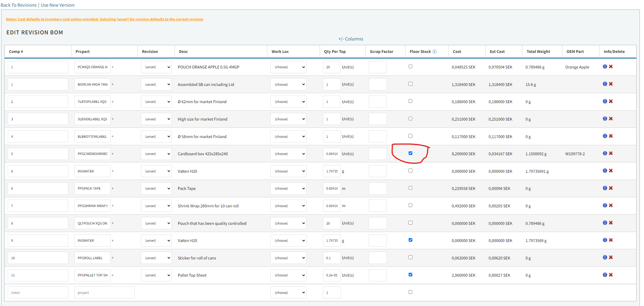The height and width of the screenshot is (306, 644).
Task: Delete the Pouch quality controlled row
Action: [x=611, y=223]
